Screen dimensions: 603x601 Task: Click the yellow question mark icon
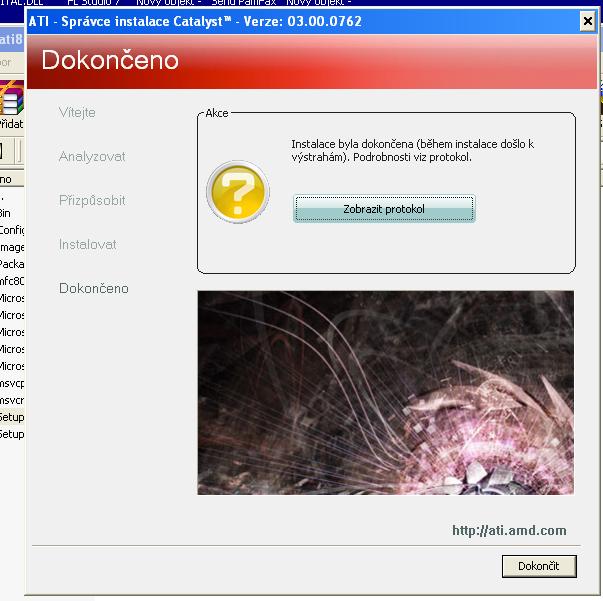[x=238, y=192]
